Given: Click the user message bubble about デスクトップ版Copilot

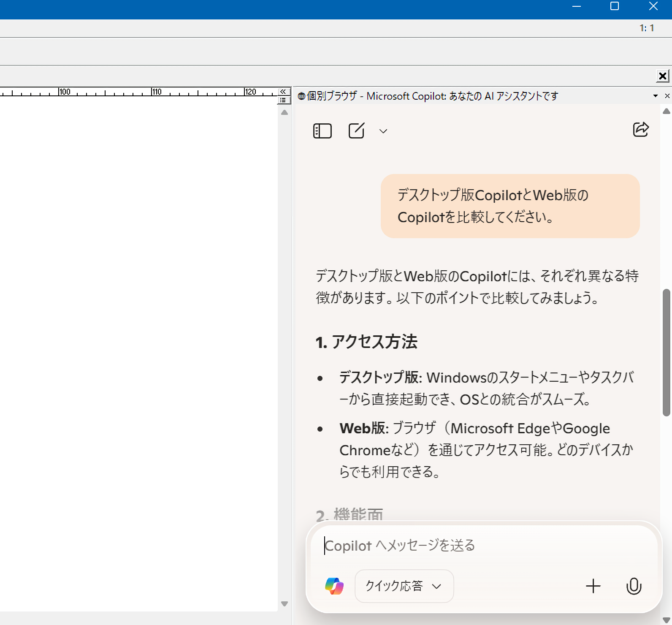Looking at the screenshot, I should tap(510, 206).
